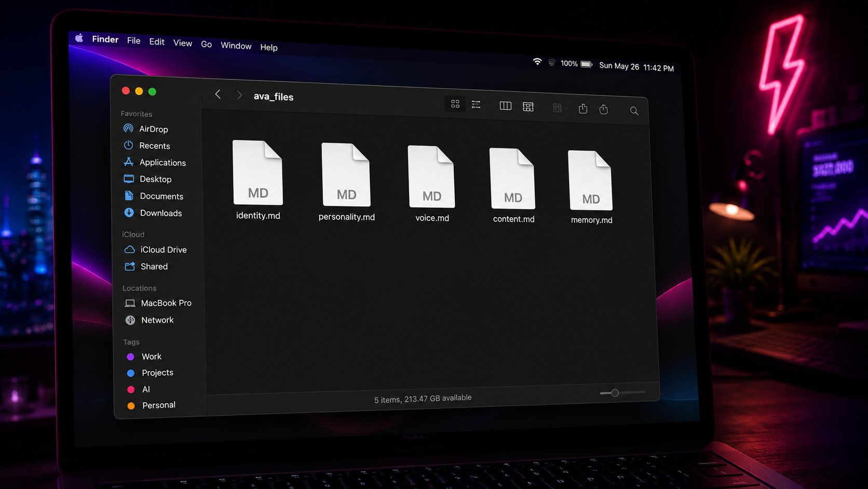The width and height of the screenshot is (868, 489).
Task: Switch to column view
Action: [x=506, y=106]
